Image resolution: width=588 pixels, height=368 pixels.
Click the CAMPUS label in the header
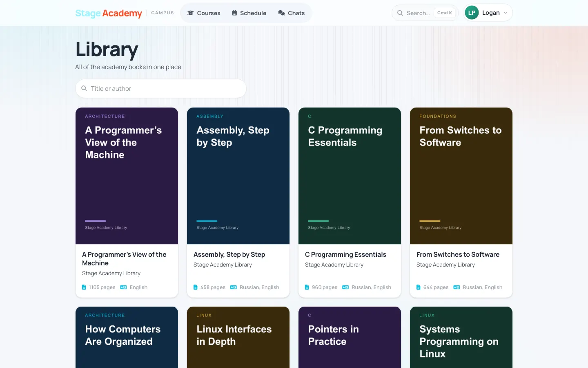coord(163,13)
